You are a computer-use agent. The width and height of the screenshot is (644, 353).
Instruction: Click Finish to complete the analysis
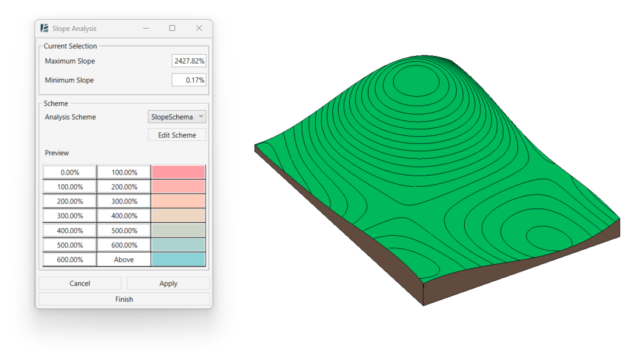(124, 299)
